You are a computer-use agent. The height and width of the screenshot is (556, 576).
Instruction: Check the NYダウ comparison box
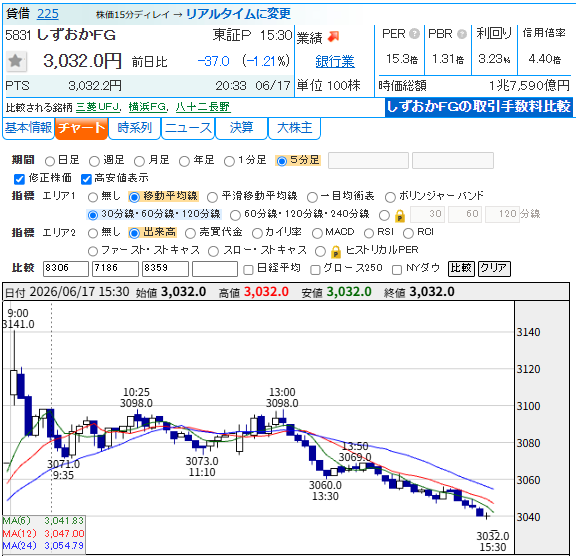[397, 270]
